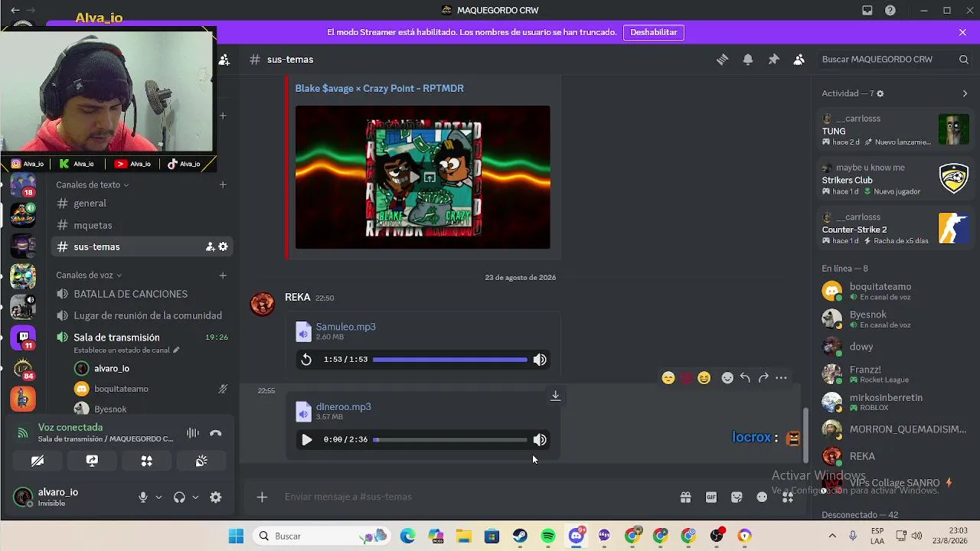Viewport: 980px width, 551px height.
Task: Collapse the Canales de texto category
Action: click(x=92, y=184)
